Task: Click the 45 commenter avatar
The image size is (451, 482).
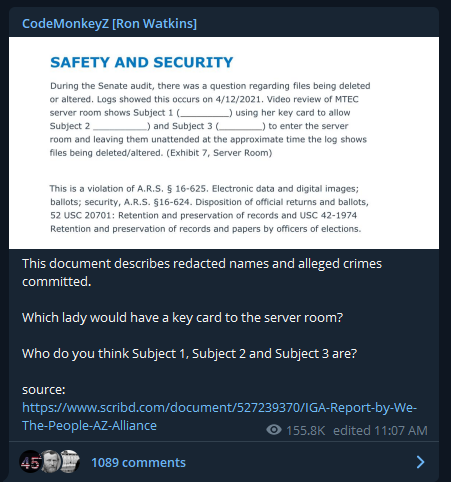Action: click(x=30, y=462)
